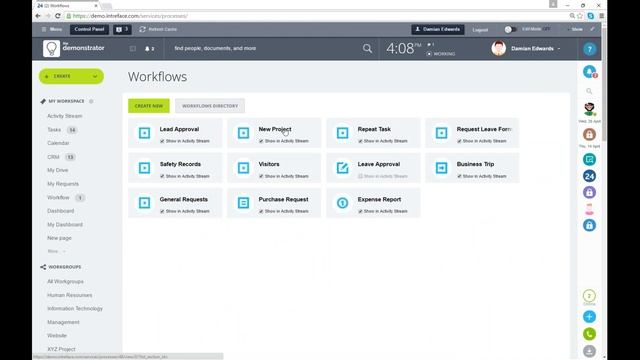Click the green phone call icon

coord(589,334)
